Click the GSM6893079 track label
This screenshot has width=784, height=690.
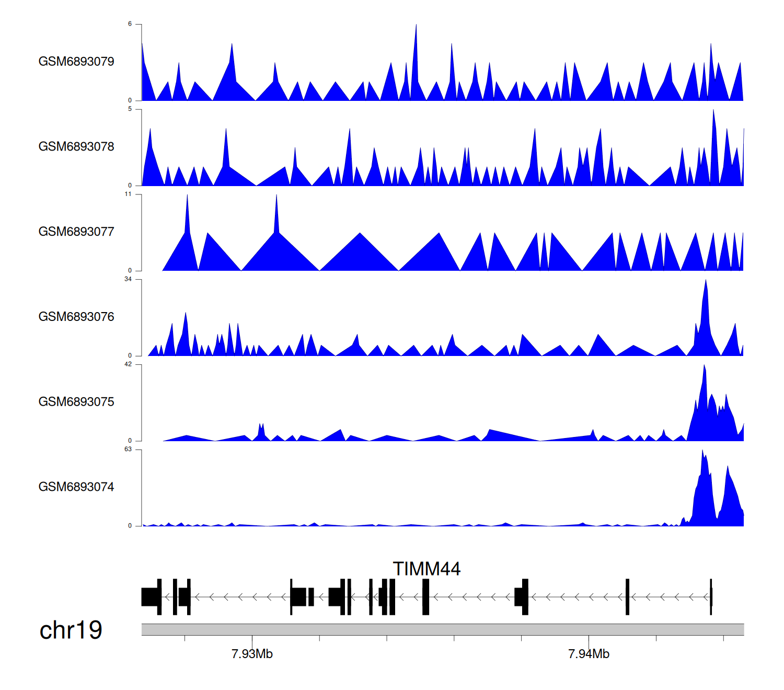click(x=76, y=62)
